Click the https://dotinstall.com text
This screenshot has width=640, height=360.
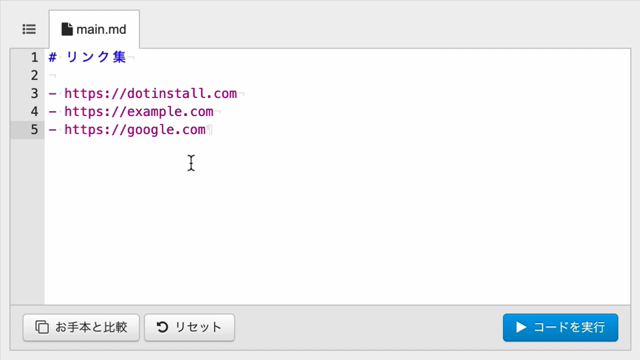151,93
